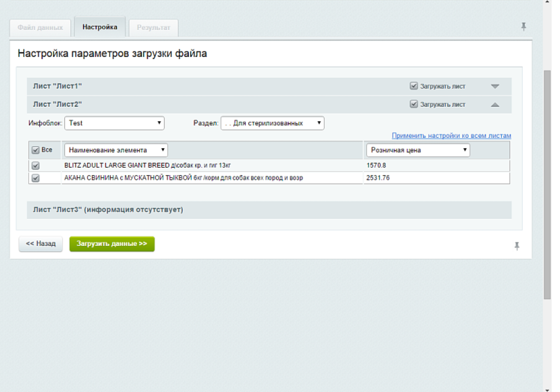The height and width of the screenshot is (392, 560).
Task: Open the Инфоблок Test dropdown
Action: (x=114, y=123)
